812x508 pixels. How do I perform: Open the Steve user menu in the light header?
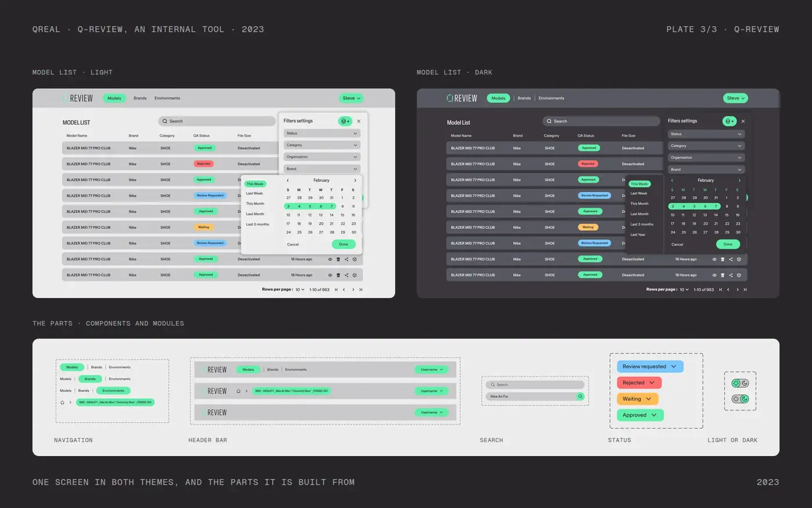tap(351, 98)
